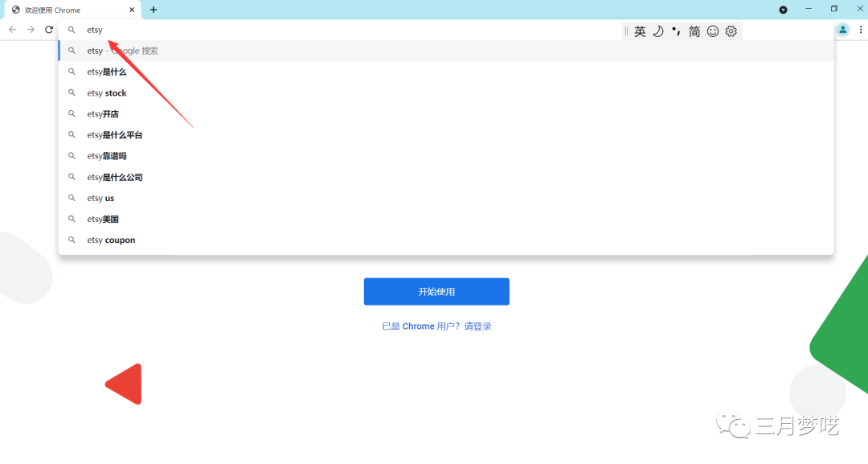The width and height of the screenshot is (868, 464).
Task: Close the 欢迎使用 Chrome tab
Action: (132, 10)
